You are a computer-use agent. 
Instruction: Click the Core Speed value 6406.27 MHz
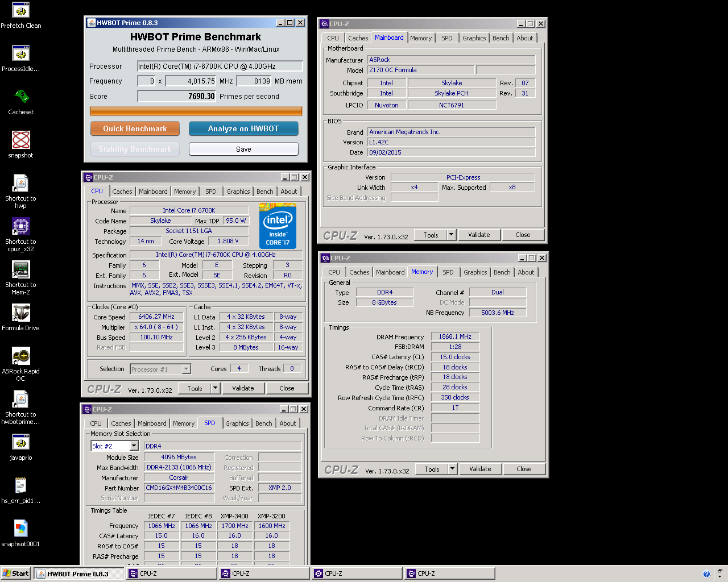(x=156, y=317)
